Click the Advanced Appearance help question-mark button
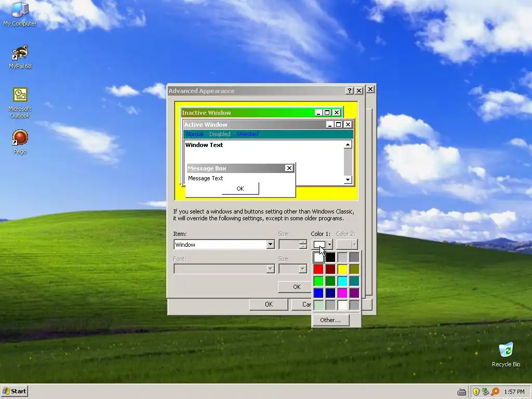 [x=350, y=90]
